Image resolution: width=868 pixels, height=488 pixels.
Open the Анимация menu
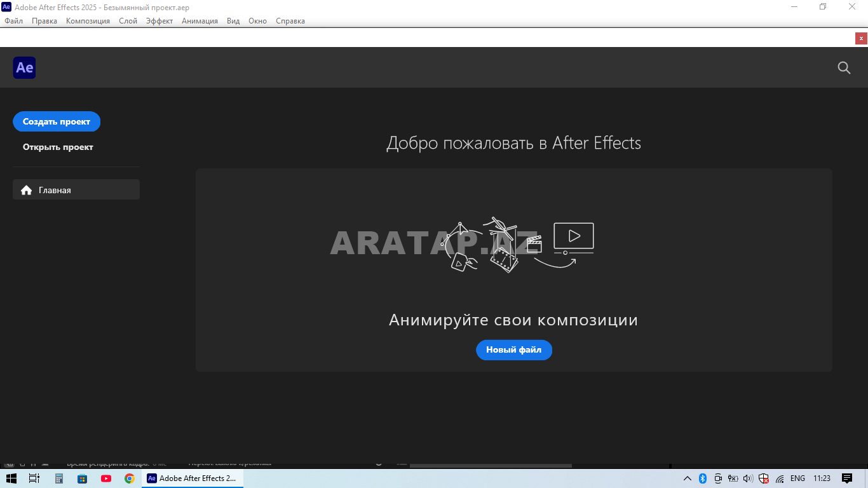200,21
